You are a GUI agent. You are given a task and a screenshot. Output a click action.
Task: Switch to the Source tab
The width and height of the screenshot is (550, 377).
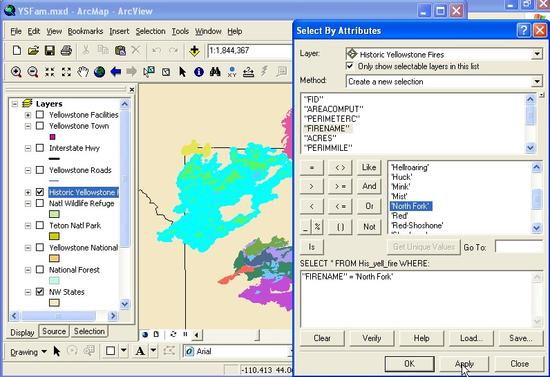(54, 331)
